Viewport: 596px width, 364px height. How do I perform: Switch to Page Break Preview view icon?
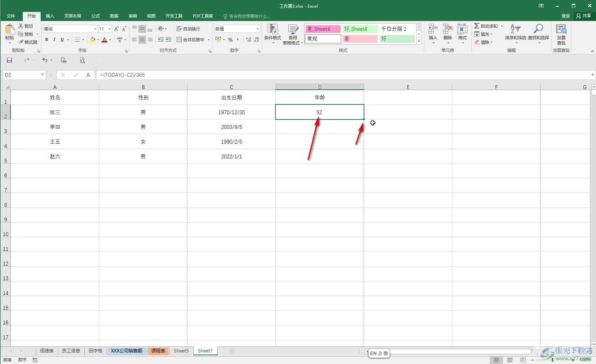523,360
